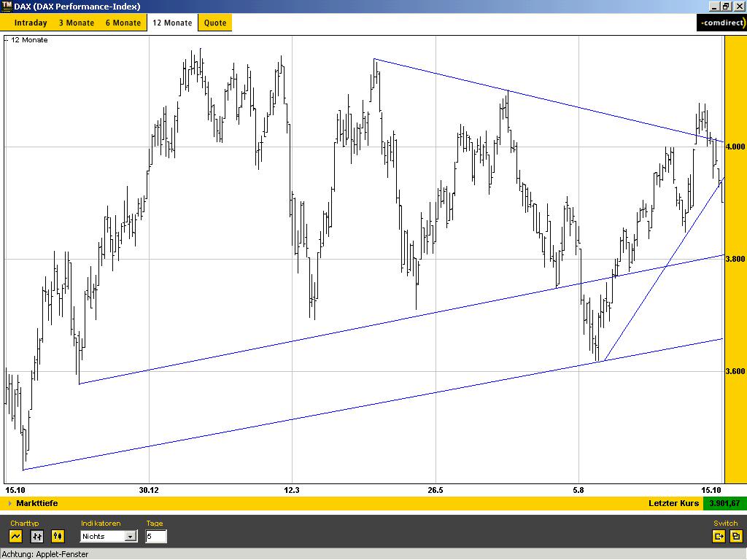Switch to the 3 Monate tab
This screenshot has width=747, height=560.
(x=76, y=23)
